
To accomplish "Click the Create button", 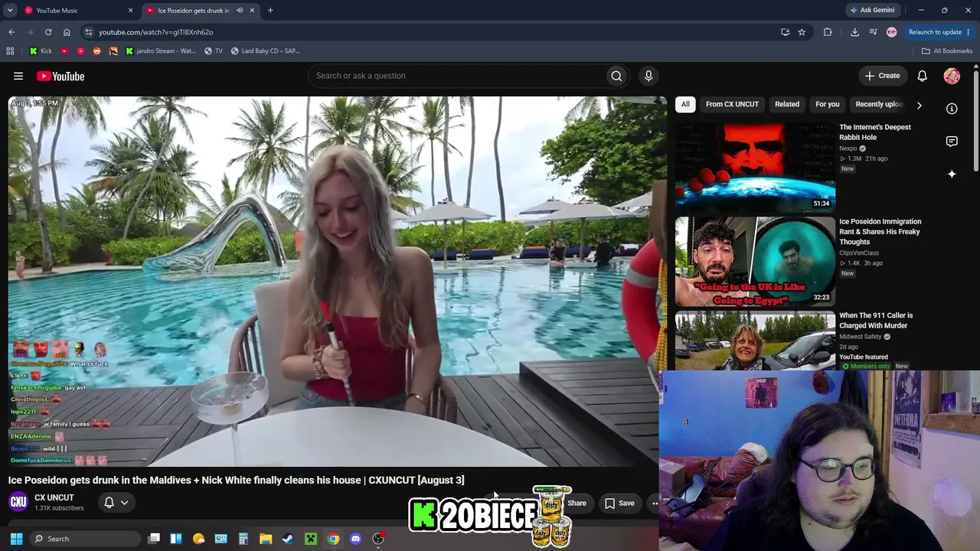I will pos(882,76).
